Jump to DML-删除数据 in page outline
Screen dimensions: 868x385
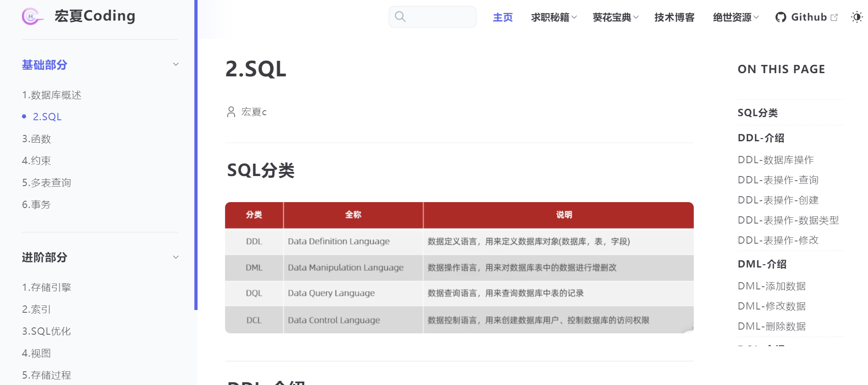(x=772, y=326)
